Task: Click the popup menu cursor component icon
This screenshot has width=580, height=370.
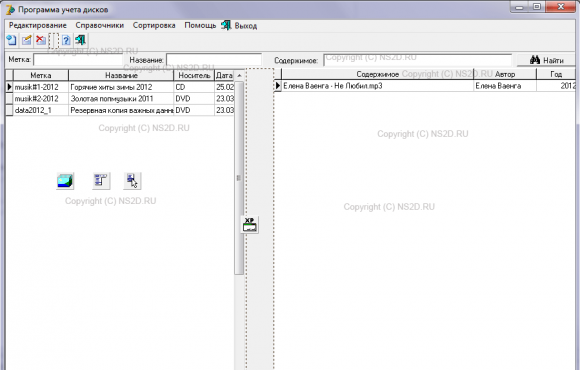Action: pyautogui.click(x=132, y=181)
